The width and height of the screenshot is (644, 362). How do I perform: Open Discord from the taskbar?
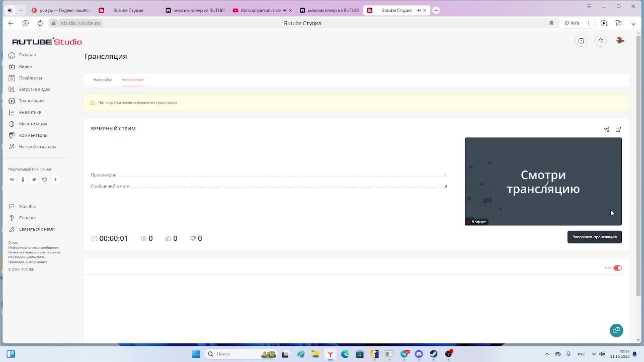click(419, 354)
